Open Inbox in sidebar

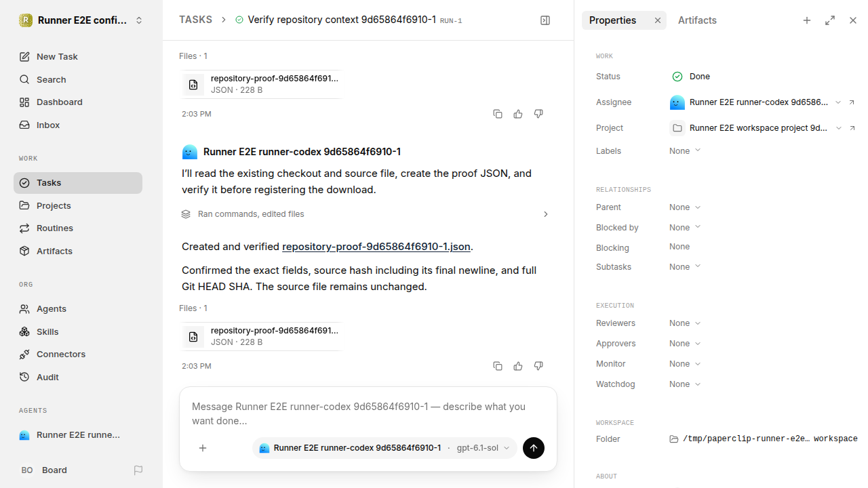point(78,125)
